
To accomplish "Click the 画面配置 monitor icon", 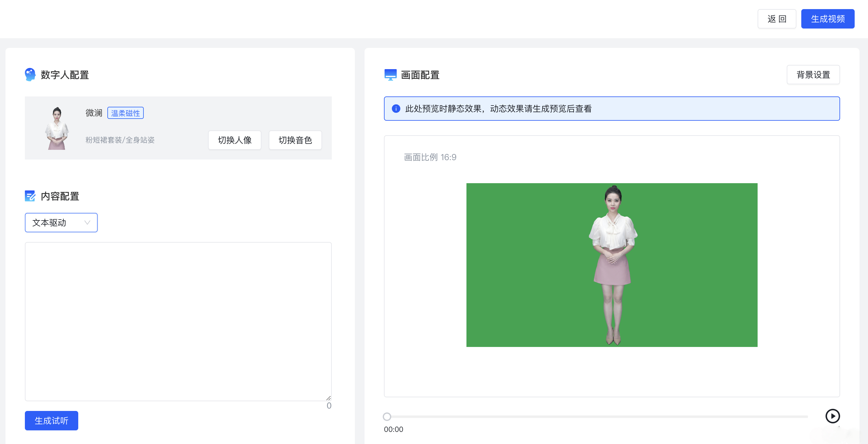I will [390, 74].
